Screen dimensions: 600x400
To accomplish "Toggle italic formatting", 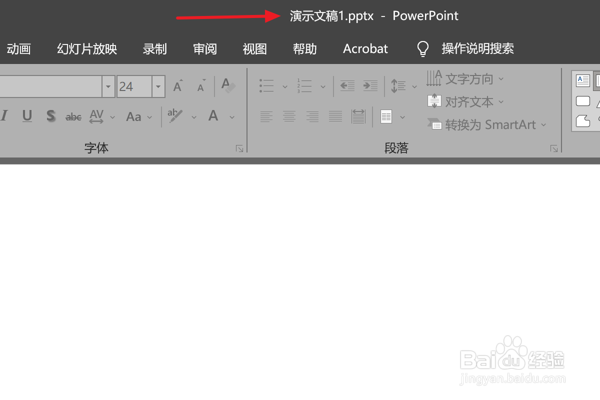I will [x=5, y=116].
